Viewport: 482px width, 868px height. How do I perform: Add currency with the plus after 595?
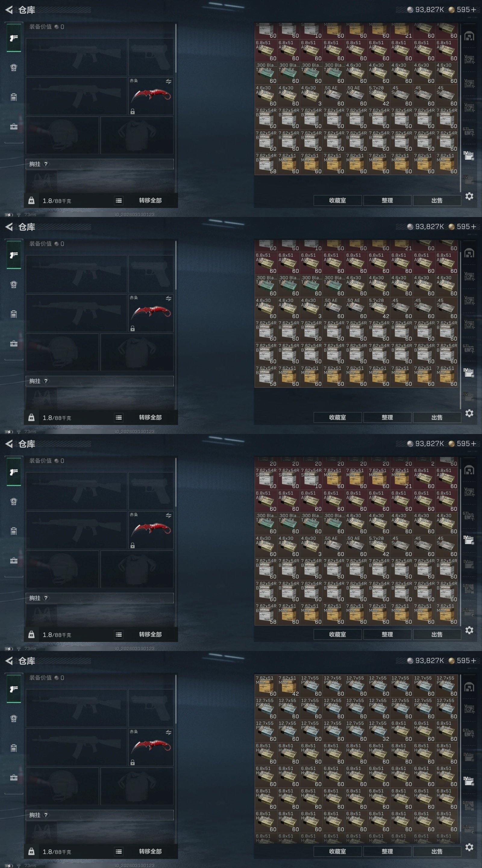(474, 9)
